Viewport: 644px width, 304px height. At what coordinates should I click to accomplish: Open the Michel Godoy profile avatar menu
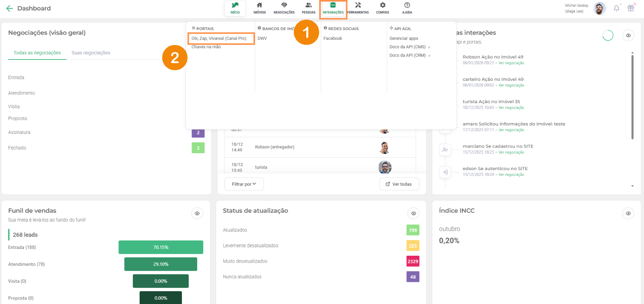[x=599, y=8]
